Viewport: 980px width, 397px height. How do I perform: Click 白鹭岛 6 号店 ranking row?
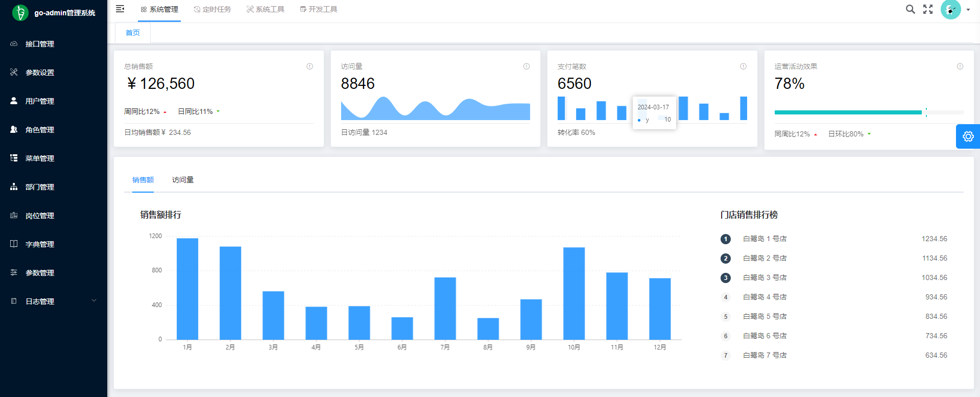(x=834, y=336)
